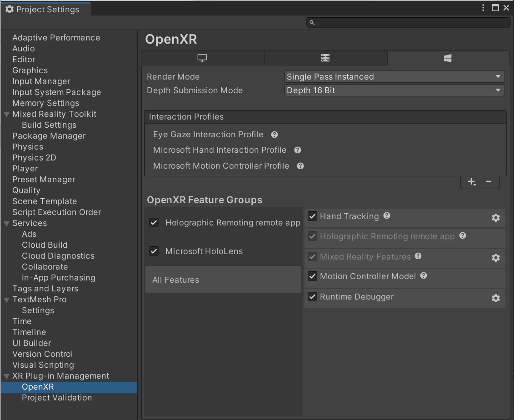Click in the settings search field

[x=409, y=23]
